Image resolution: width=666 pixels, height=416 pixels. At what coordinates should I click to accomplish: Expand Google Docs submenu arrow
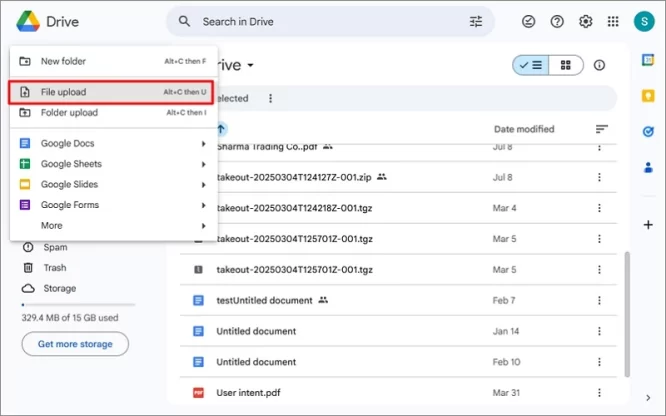[x=203, y=144]
